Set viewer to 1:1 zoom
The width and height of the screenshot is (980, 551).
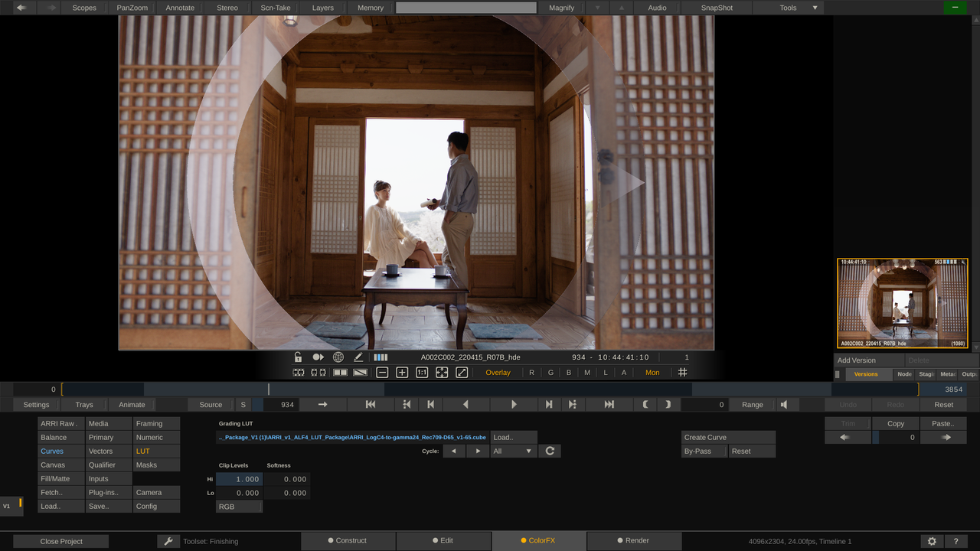click(x=422, y=373)
